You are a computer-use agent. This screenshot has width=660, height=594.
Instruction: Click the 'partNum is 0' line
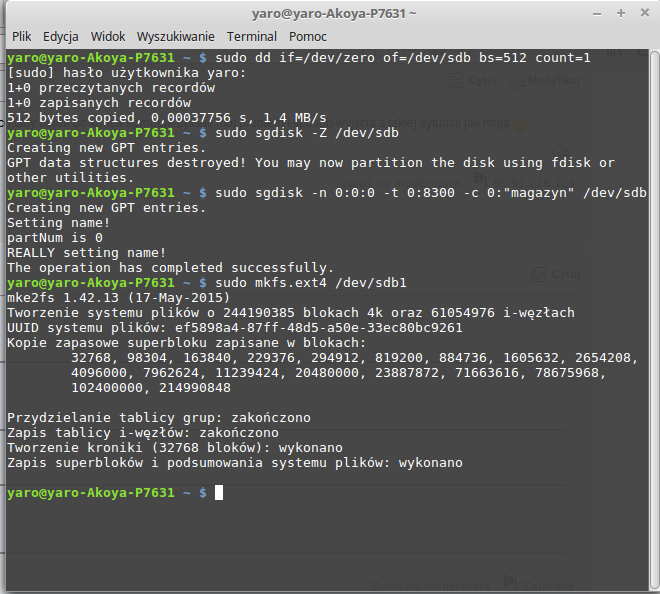(x=55, y=238)
